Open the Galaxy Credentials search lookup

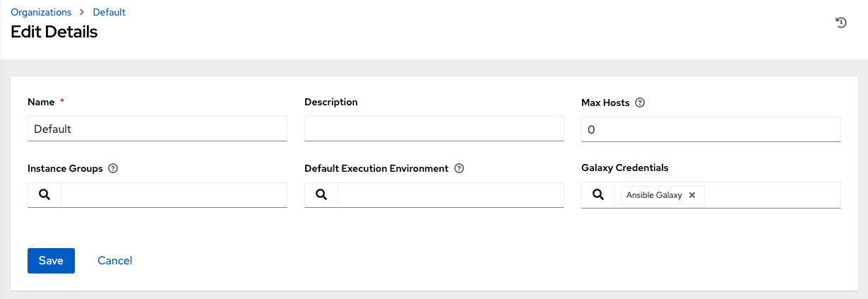598,195
